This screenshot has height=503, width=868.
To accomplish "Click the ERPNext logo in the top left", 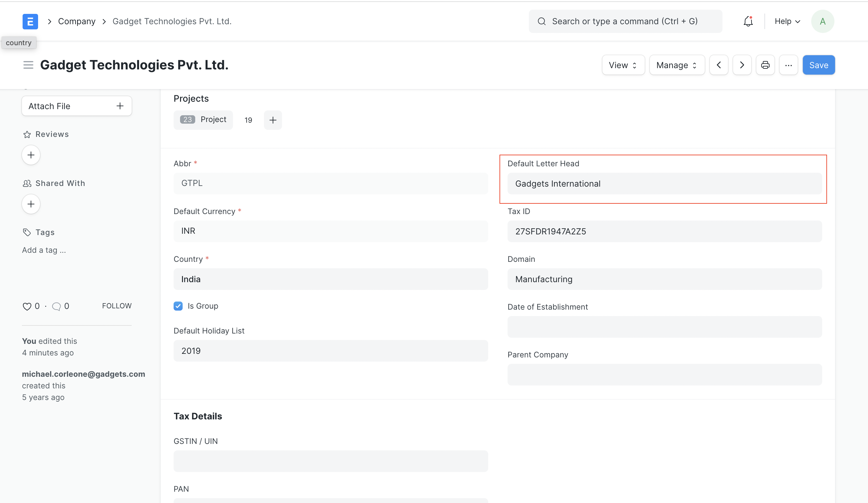I will (x=30, y=21).
